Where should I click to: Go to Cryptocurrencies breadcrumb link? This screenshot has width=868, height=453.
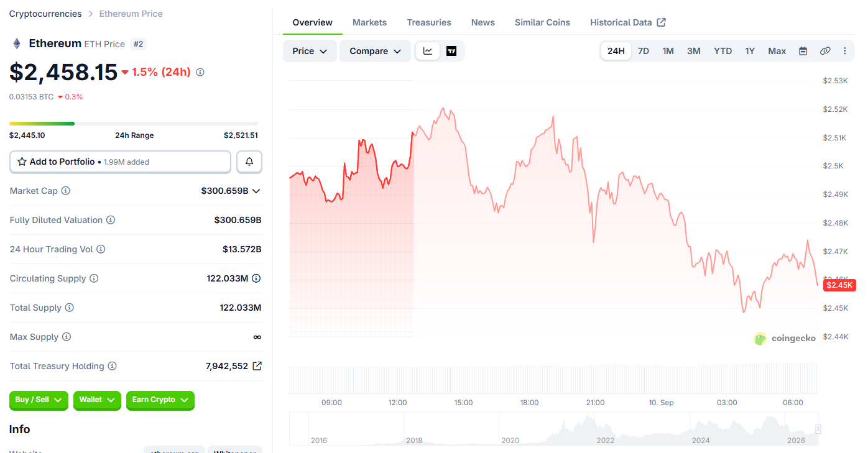[45, 14]
